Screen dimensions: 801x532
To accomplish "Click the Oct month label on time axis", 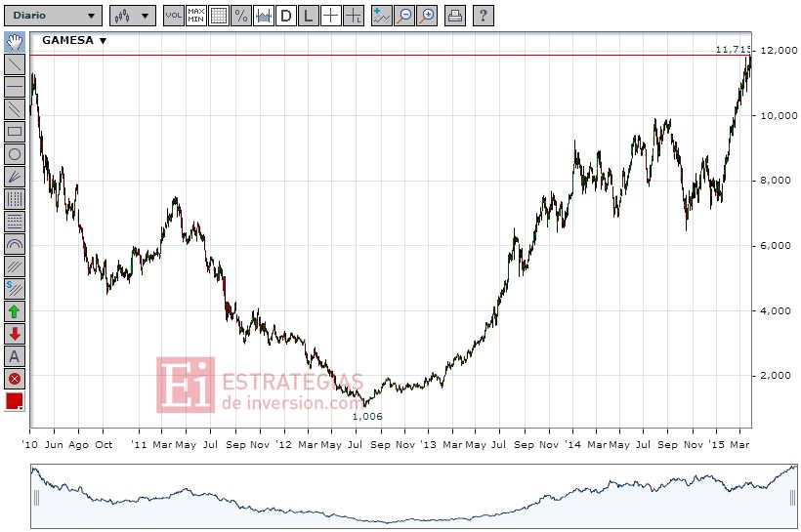I will click(x=104, y=445).
